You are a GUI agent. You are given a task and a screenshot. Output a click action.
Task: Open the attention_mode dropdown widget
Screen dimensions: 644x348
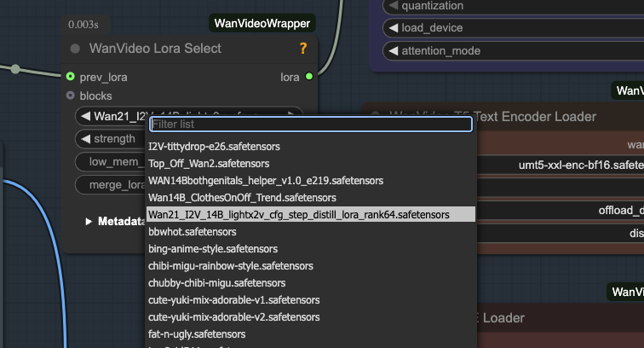(x=514, y=51)
